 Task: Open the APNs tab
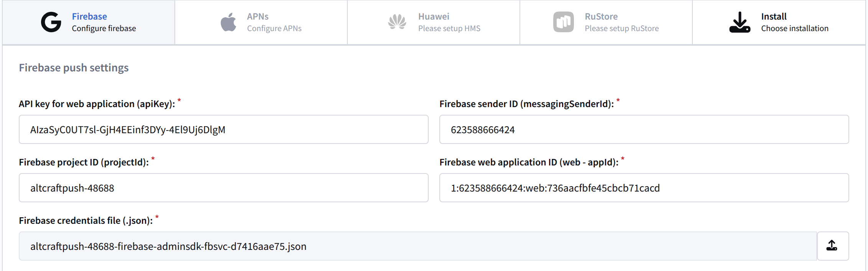click(x=261, y=22)
